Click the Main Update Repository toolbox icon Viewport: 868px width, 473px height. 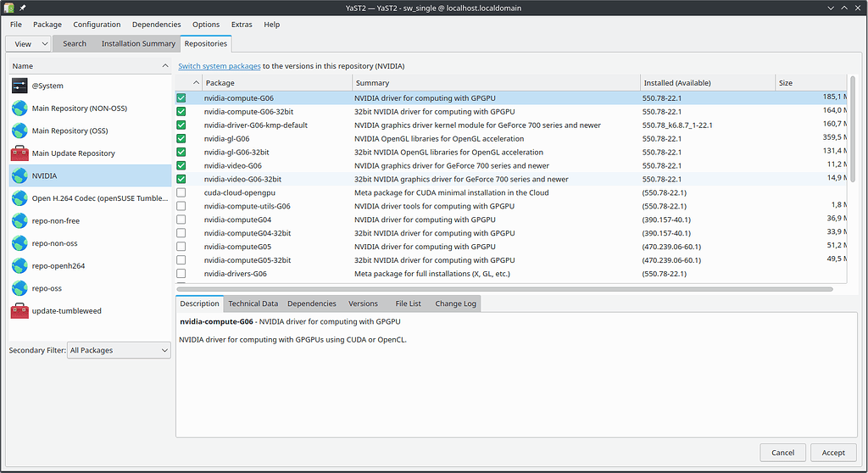tap(19, 153)
